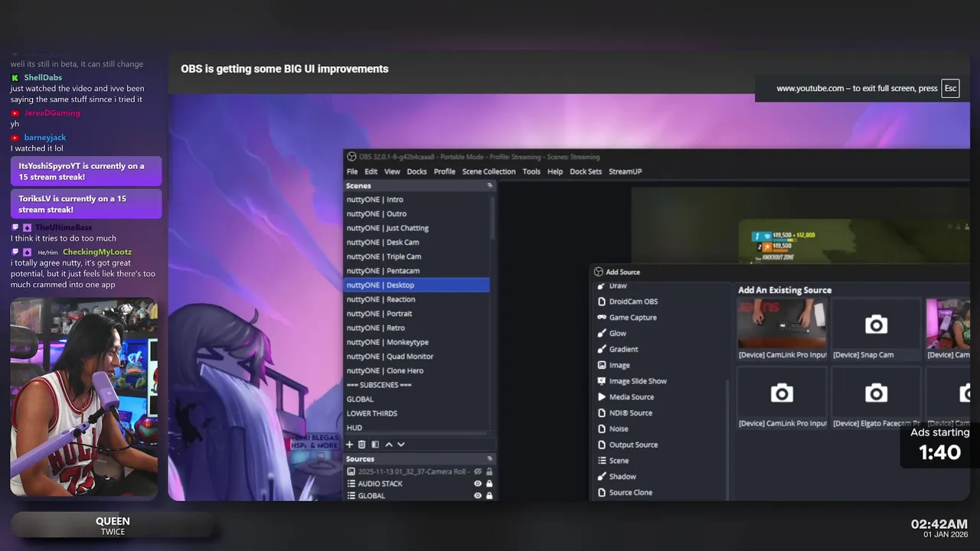Open the Docks menu
The height and width of the screenshot is (551, 980).
(416, 171)
